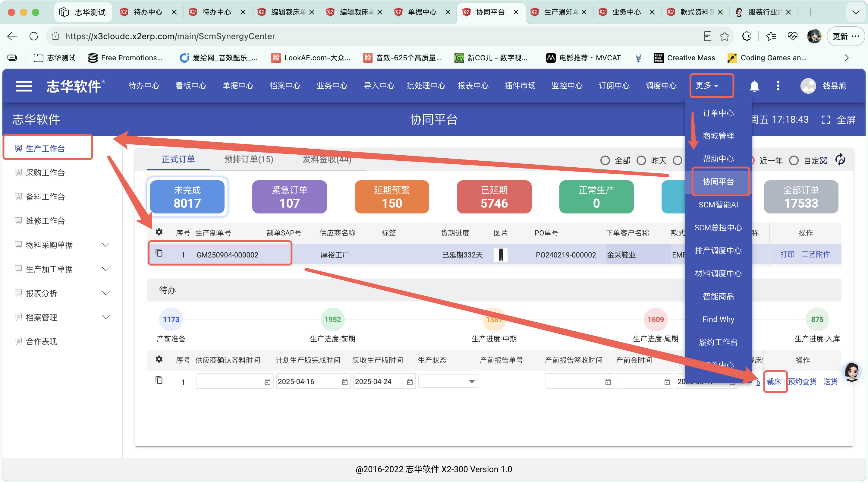This screenshot has height=483, width=868.
Task: Click the 钱昱旭 user avatar
Action: [808, 86]
